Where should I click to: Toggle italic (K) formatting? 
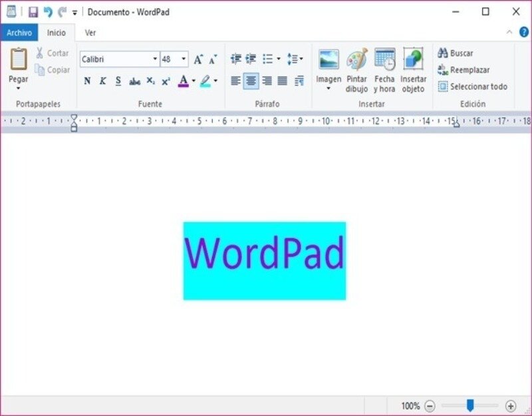[x=103, y=81]
